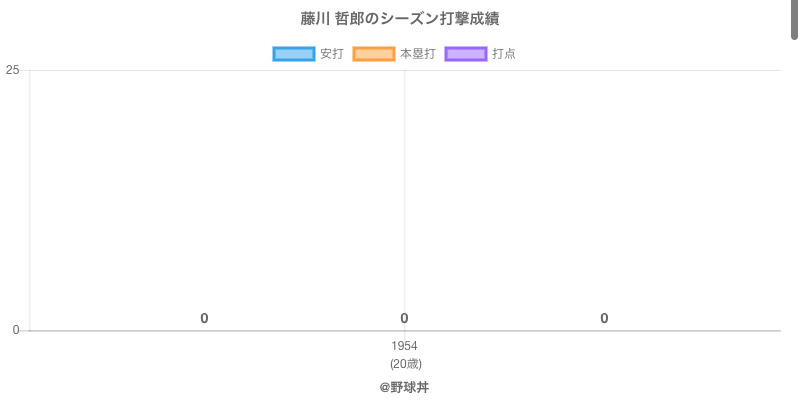The image size is (800, 400).
Task: Click the page scrollbar thumb
Action: coord(795,20)
